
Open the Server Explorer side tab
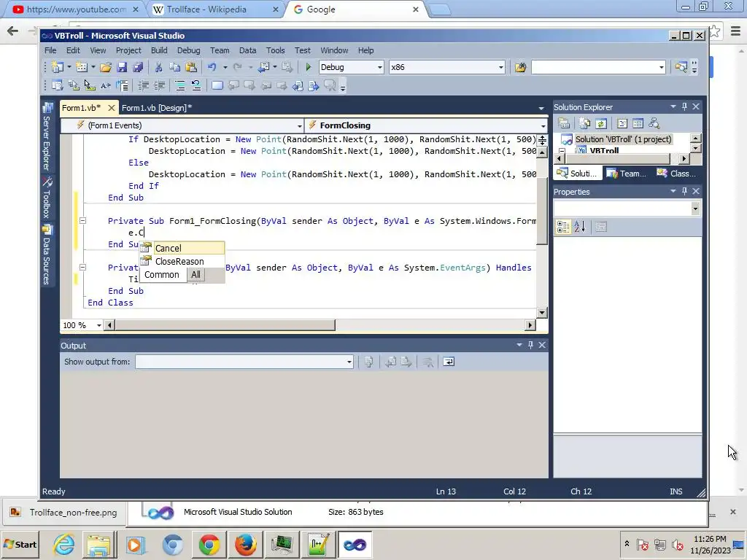click(x=47, y=136)
